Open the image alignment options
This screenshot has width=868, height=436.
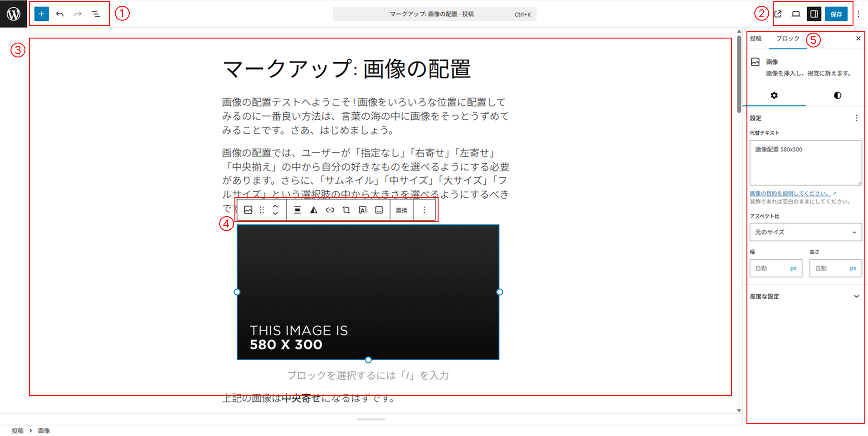[x=297, y=210]
